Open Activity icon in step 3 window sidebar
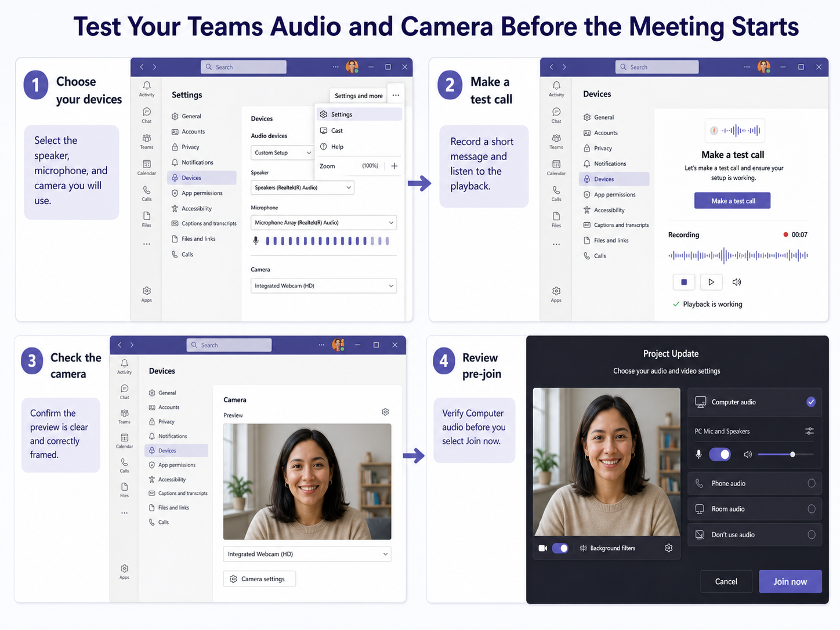 (x=124, y=367)
